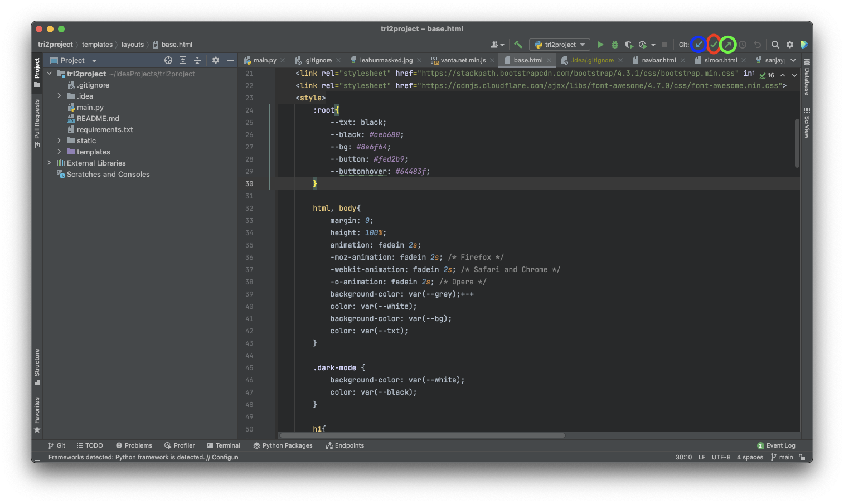844x504 pixels.
Task: Start debugging with the bug icon
Action: (x=615, y=45)
